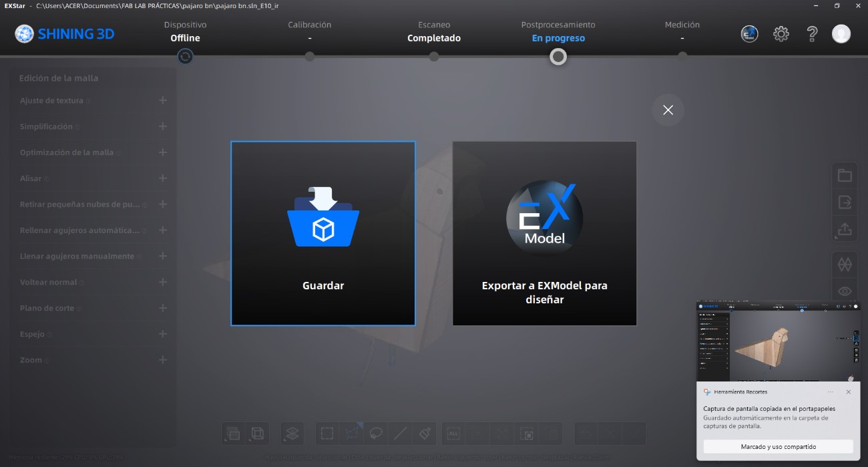The width and height of the screenshot is (868, 467).
Task: Expand the Plano de corte section
Action: tap(163, 308)
